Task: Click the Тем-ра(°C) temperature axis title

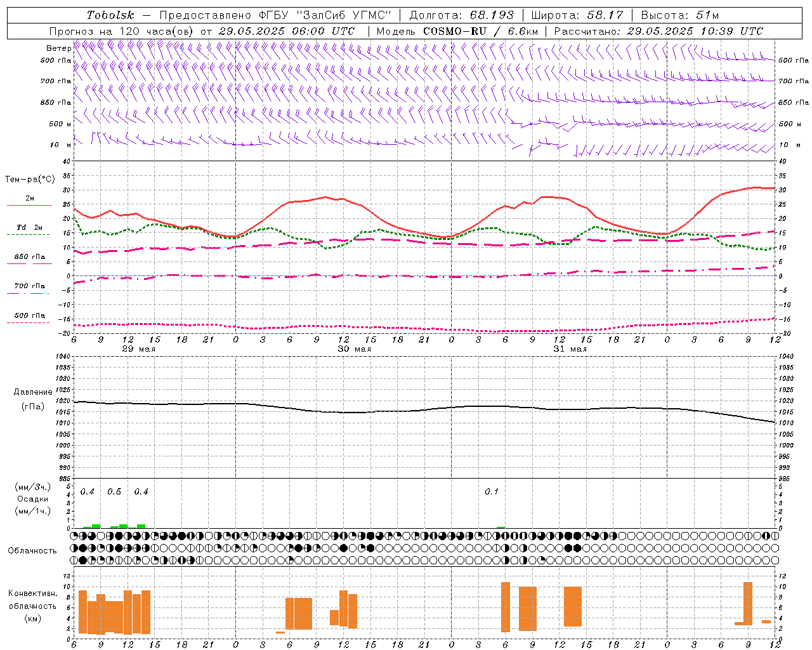Action: pyautogui.click(x=30, y=180)
